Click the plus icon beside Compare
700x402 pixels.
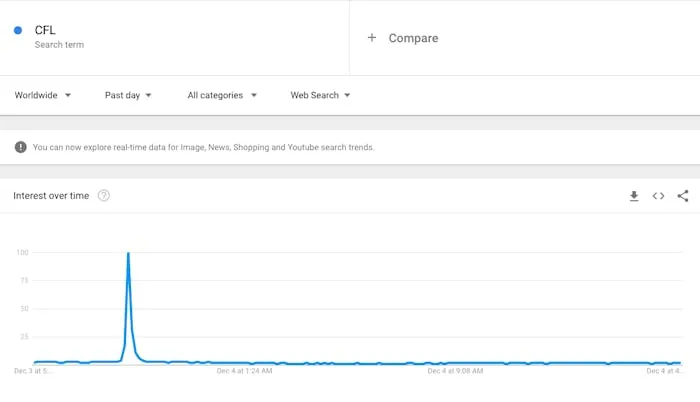click(x=371, y=38)
